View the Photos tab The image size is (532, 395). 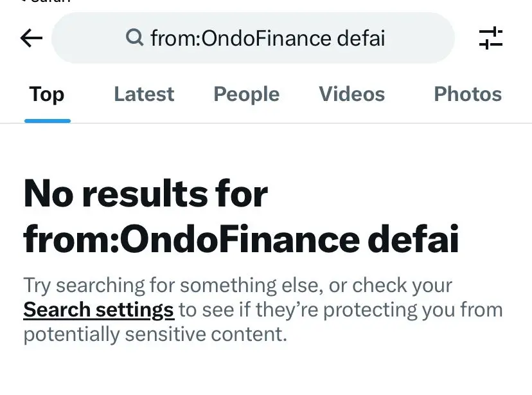pyautogui.click(x=468, y=94)
